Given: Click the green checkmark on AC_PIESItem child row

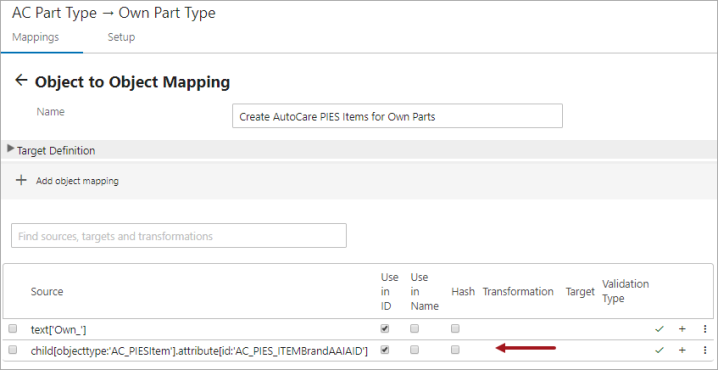Looking at the screenshot, I should [x=659, y=350].
